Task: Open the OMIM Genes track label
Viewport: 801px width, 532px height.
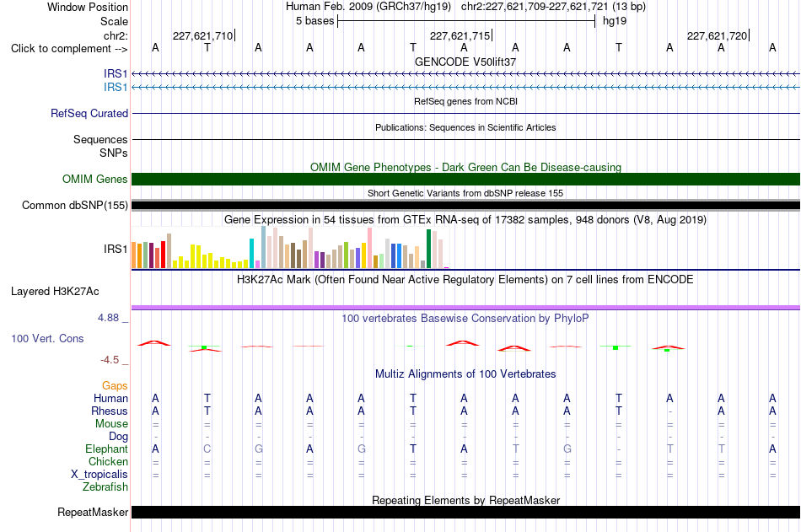Action: point(95,180)
